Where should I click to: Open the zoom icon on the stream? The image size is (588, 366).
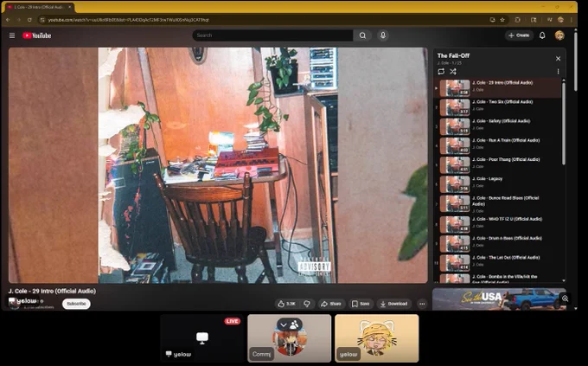coord(566,299)
